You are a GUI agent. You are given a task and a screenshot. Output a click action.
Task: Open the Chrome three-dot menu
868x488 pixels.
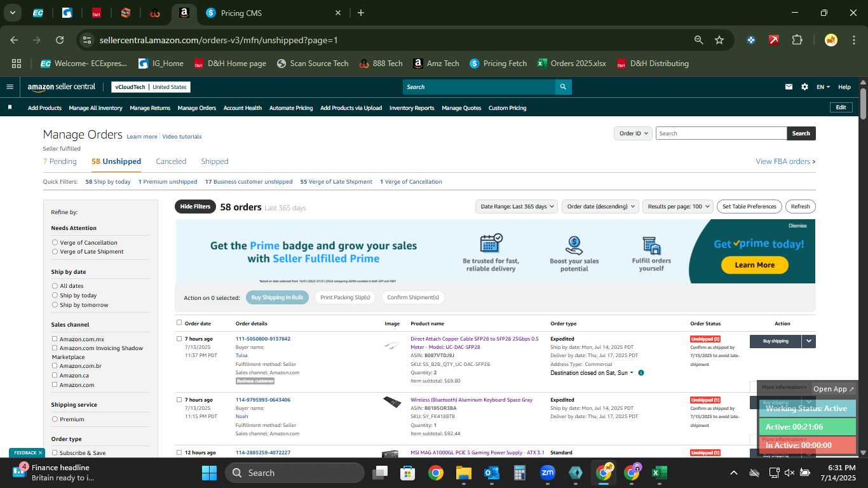(x=853, y=40)
